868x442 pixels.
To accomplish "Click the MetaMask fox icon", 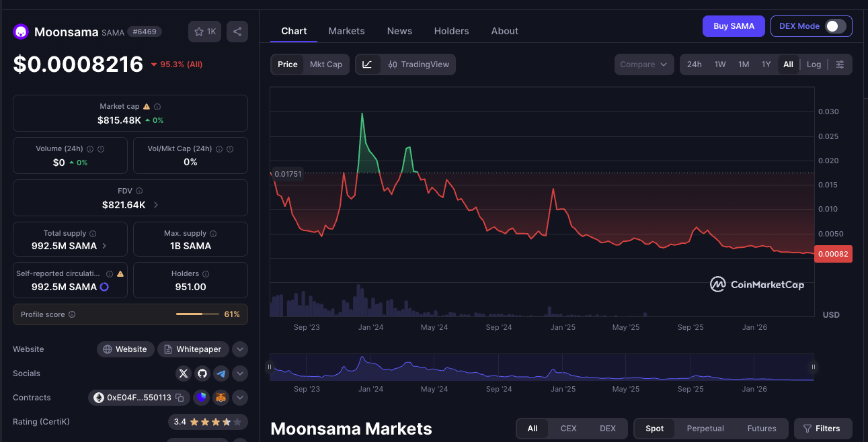I will (221, 398).
